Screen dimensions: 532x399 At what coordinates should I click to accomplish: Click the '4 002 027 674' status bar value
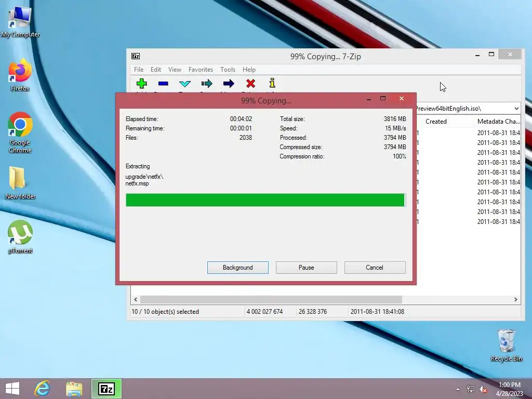[264, 312]
